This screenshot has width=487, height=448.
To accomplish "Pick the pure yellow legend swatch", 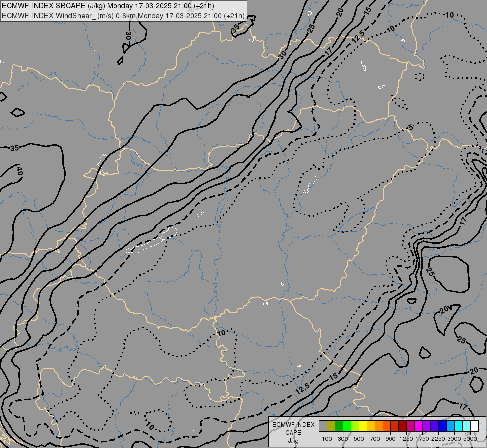I will click(x=363, y=426).
